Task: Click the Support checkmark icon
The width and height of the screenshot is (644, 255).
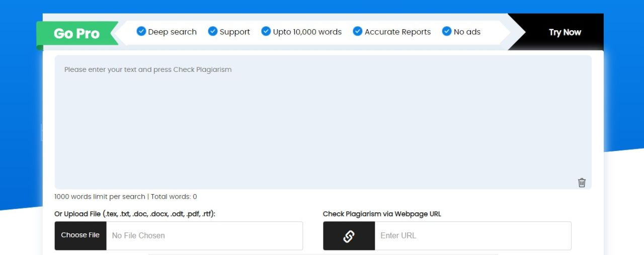Action: 213,31
